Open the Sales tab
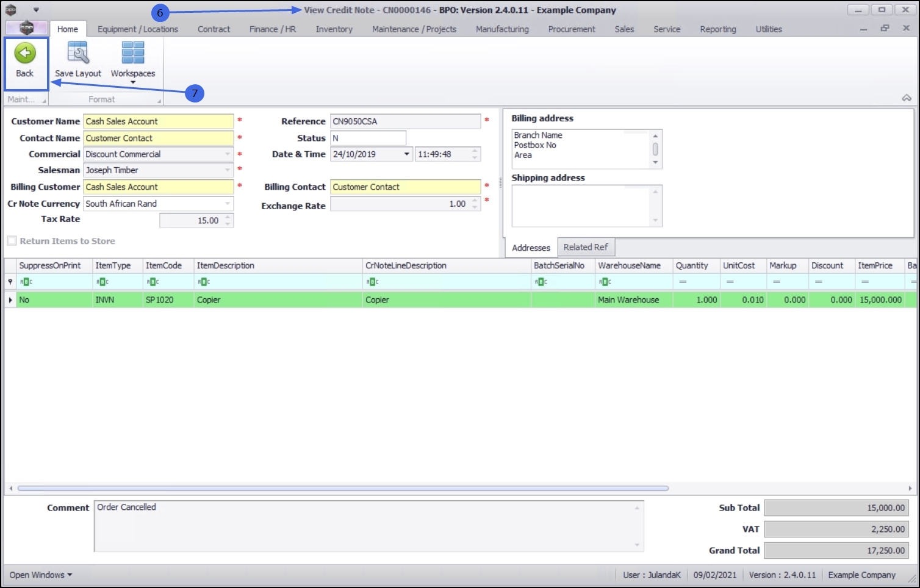 (x=624, y=29)
